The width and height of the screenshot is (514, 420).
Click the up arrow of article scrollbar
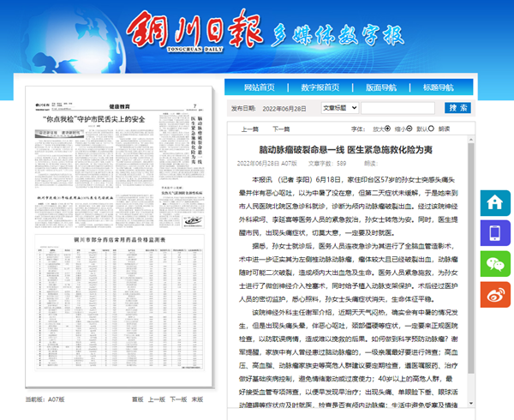(x=471, y=140)
